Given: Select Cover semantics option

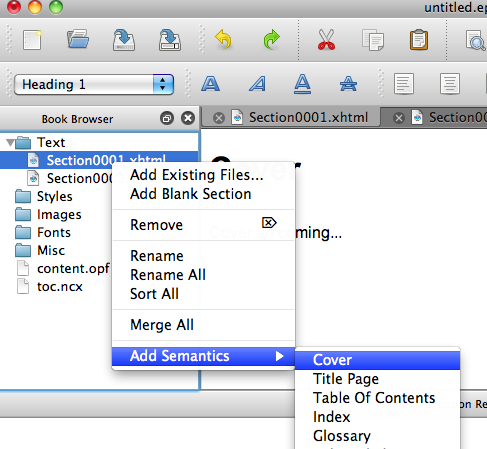Looking at the screenshot, I should 377,360.
